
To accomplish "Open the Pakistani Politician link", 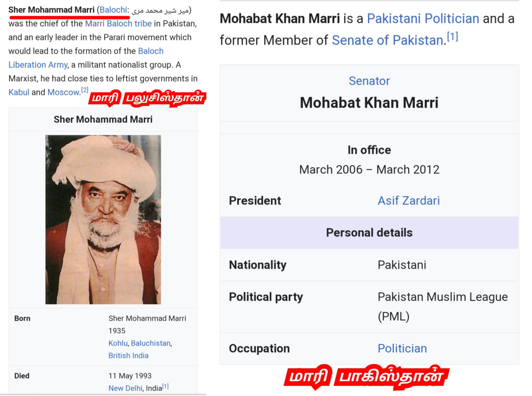I will 423,19.
